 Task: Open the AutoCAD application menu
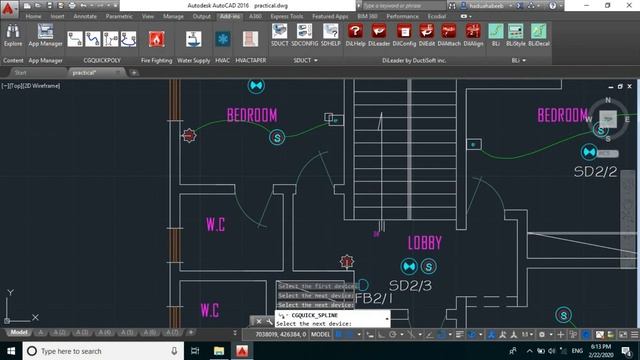click(x=8, y=9)
